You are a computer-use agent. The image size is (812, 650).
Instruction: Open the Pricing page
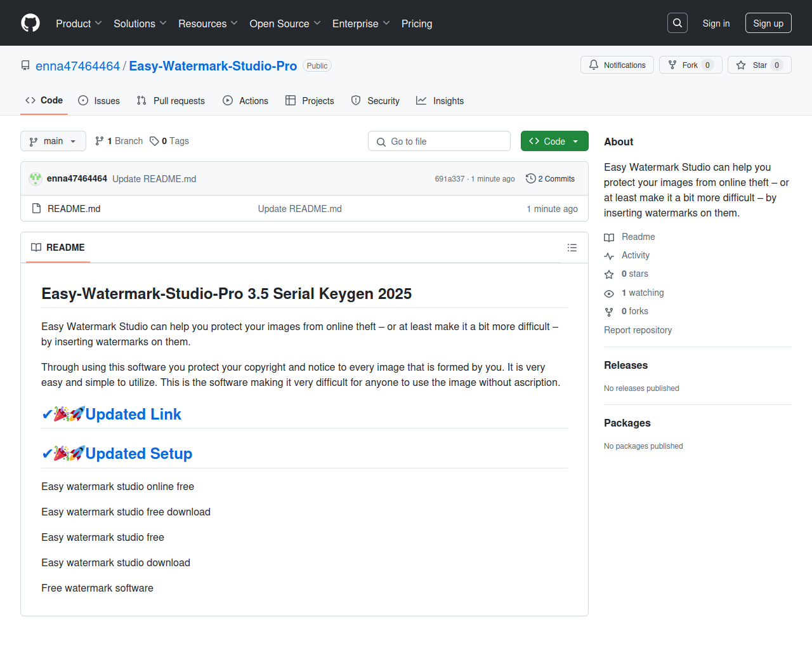(417, 23)
